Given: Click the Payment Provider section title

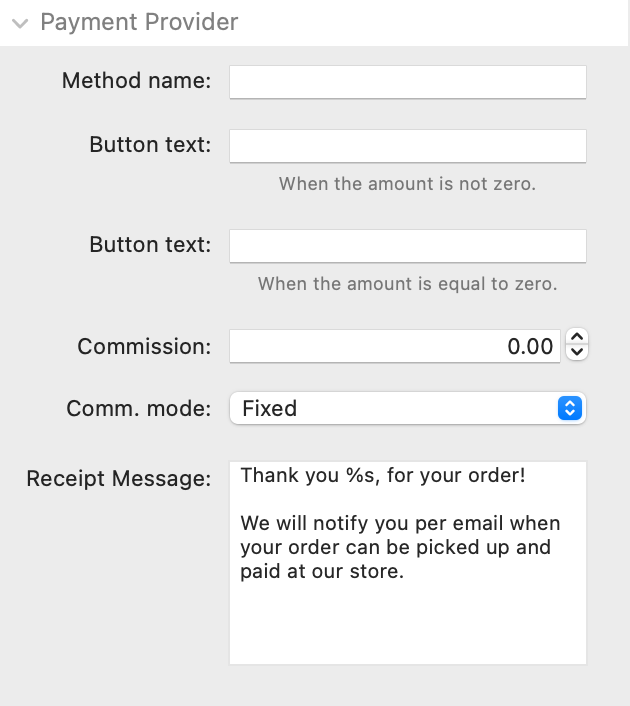Looking at the screenshot, I should [x=139, y=22].
